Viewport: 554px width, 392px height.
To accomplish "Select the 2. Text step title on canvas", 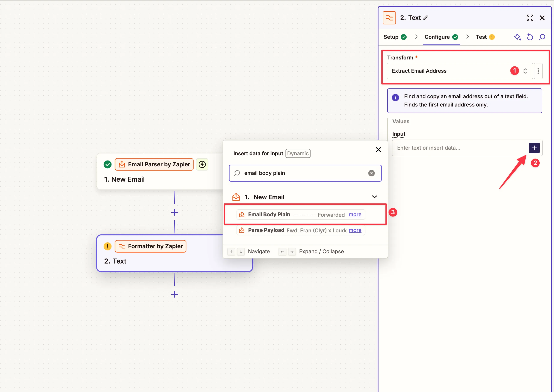I will coord(115,261).
